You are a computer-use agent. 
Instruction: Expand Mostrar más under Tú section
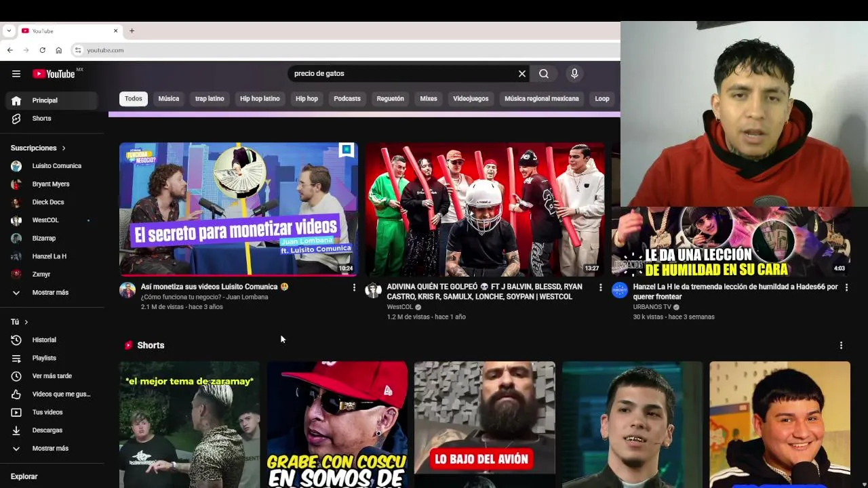(52, 449)
